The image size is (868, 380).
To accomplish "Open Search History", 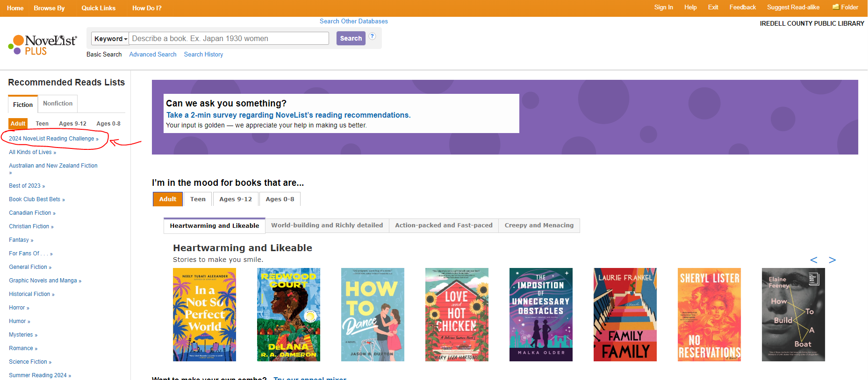I will tap(203, 55).
